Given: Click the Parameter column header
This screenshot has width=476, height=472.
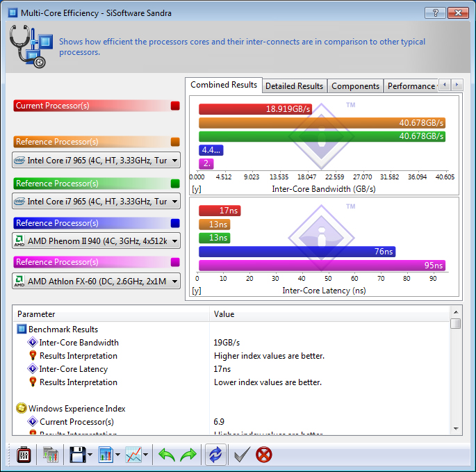Looking at the screenshot, I should coord(110,314).
